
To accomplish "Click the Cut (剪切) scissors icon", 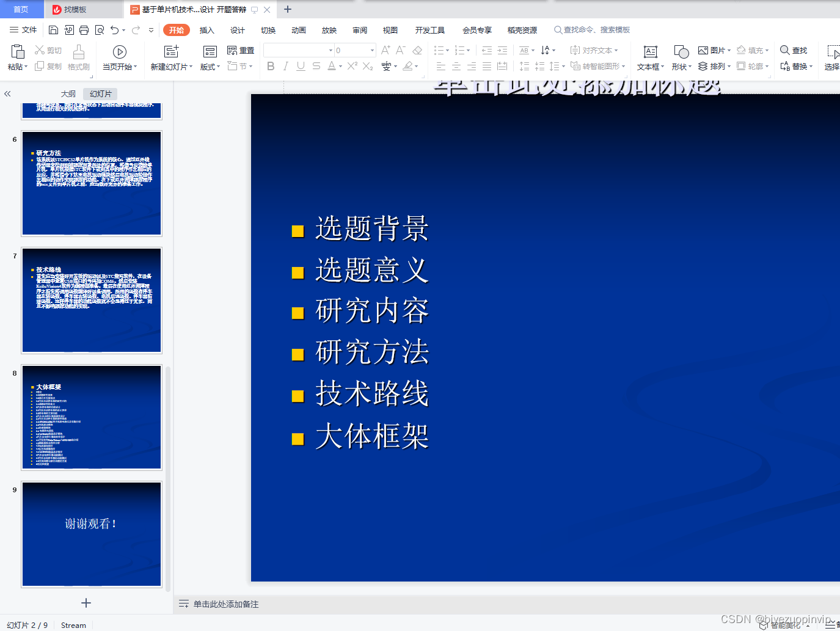I will (x=40, y=50).
